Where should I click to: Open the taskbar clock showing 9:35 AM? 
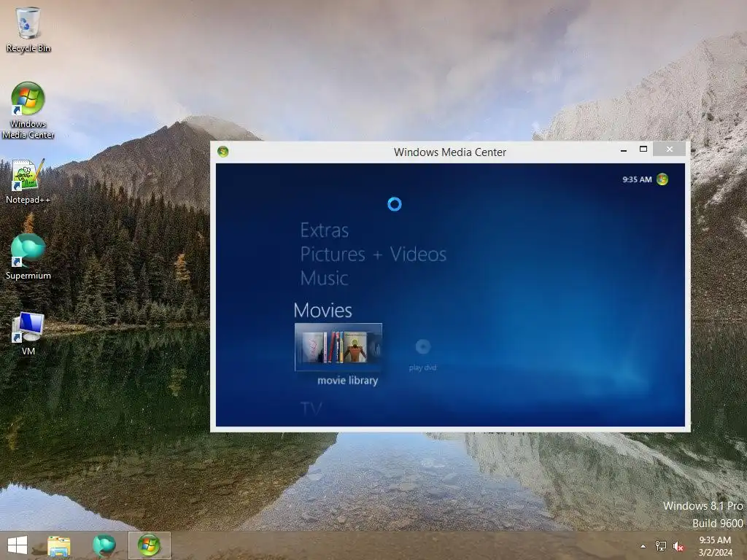pyautogui.click(x=715, y=546)
